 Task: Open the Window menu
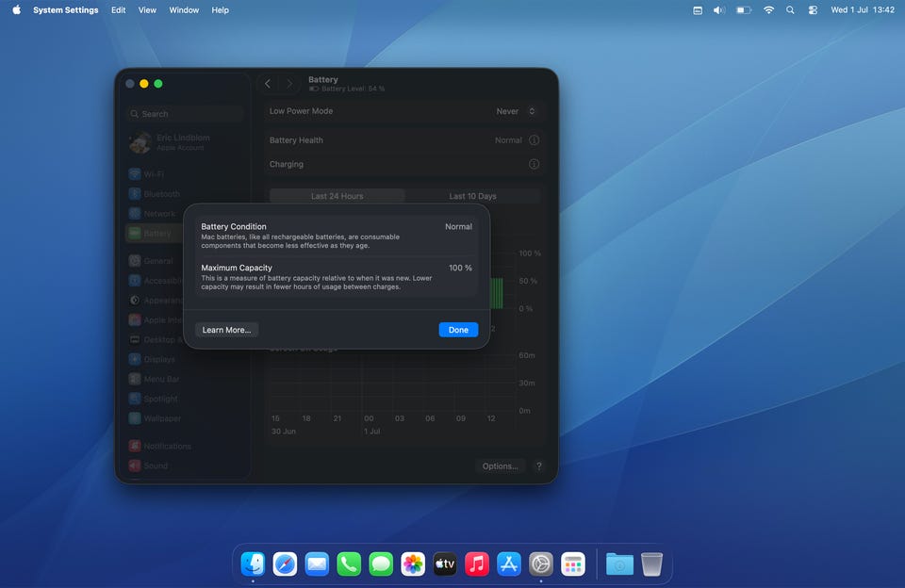(184, 9)
